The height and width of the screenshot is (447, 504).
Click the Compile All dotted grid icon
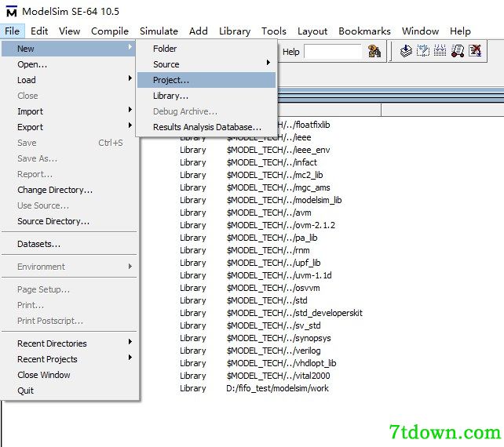[x=440, y=51]
